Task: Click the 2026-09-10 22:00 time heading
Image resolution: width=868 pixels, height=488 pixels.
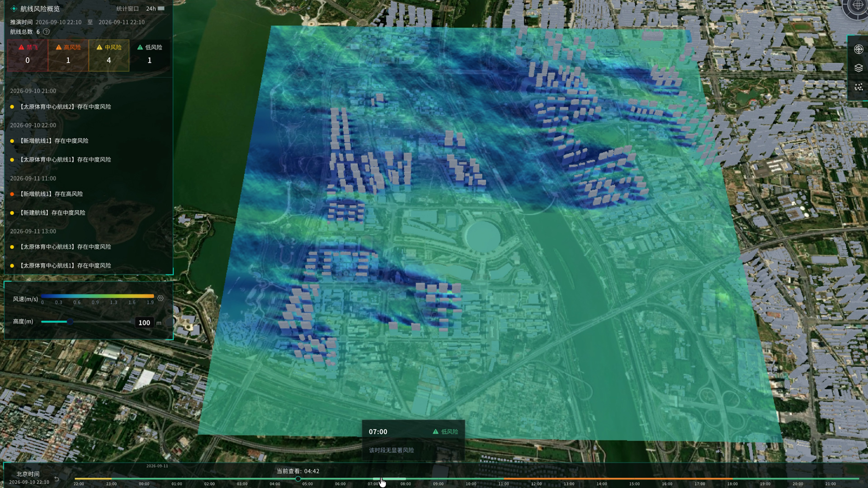Action: 33,125
